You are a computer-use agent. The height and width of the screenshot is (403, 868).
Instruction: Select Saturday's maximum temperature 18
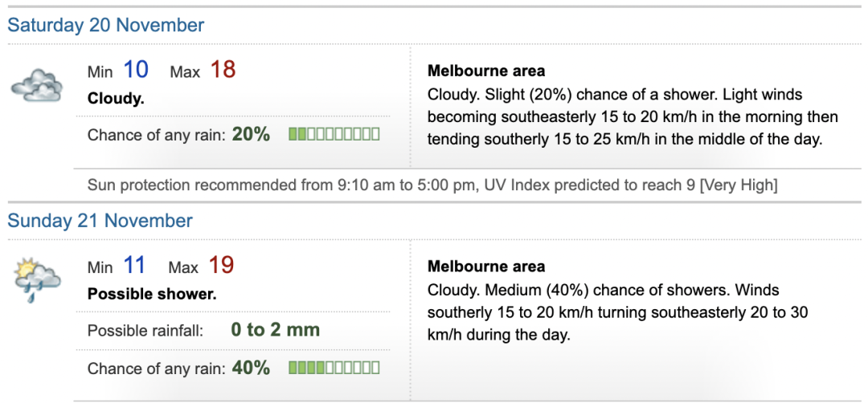pos(223,70)
